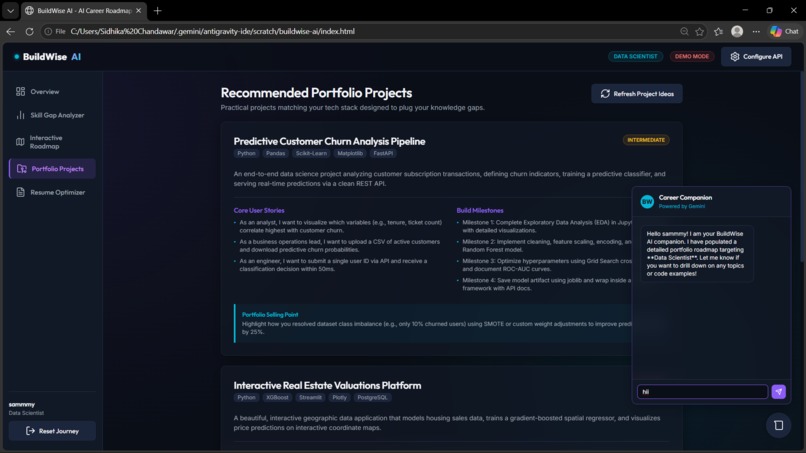This screenshot has width=806, height=453.
Task: Click the Portfolio Projects folder icon
Action: point(22,169)
